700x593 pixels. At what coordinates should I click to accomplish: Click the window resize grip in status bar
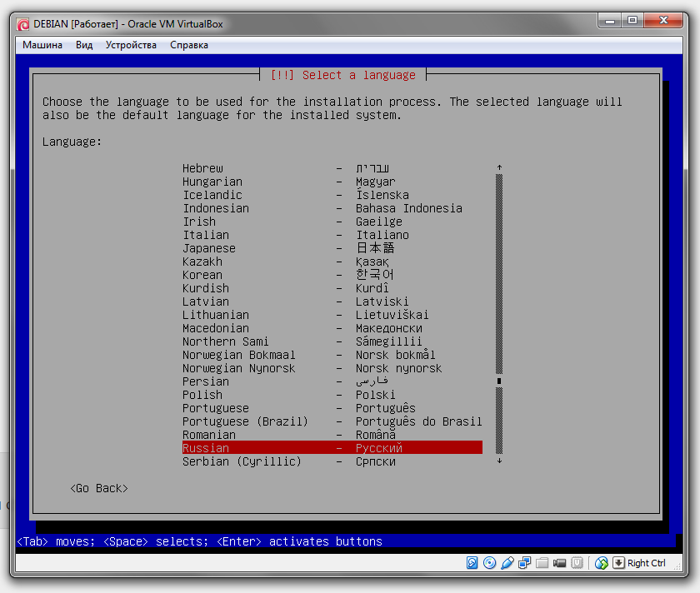pyautogui.click(x=677, y=566)
